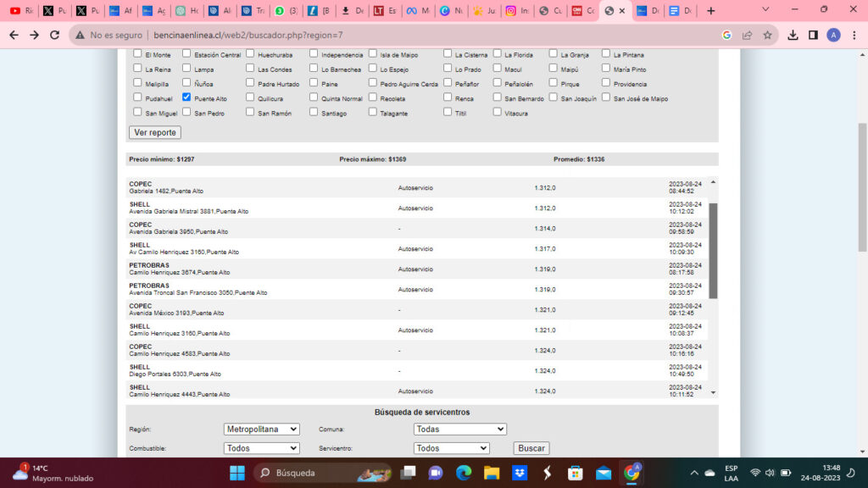Open Chrome profile avatar
This screenshot has width=868, height=488.
[834, 35]
